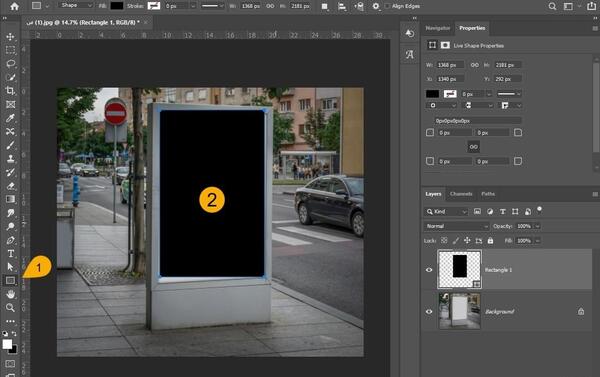Select the Horizontal Type tool
The image size is (600, 377).
10,253
